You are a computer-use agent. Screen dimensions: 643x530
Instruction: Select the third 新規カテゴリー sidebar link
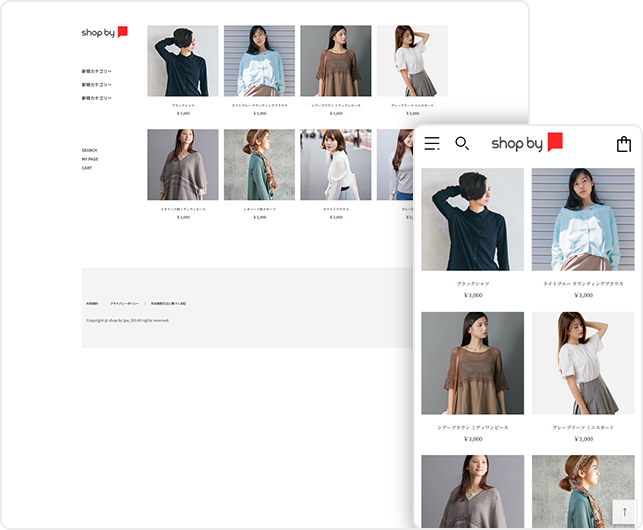coord(96,98)
